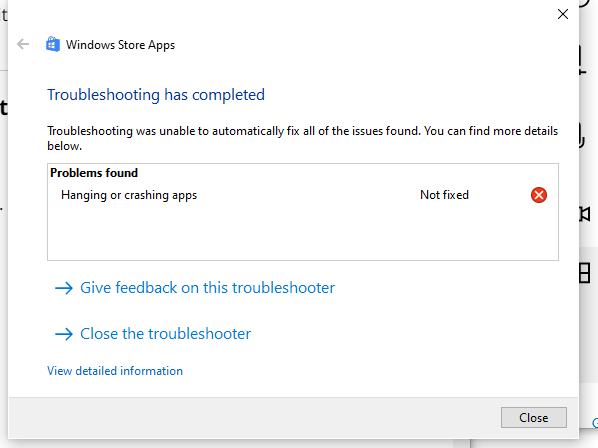Click the Problems found heading

(x=94, y=173)
